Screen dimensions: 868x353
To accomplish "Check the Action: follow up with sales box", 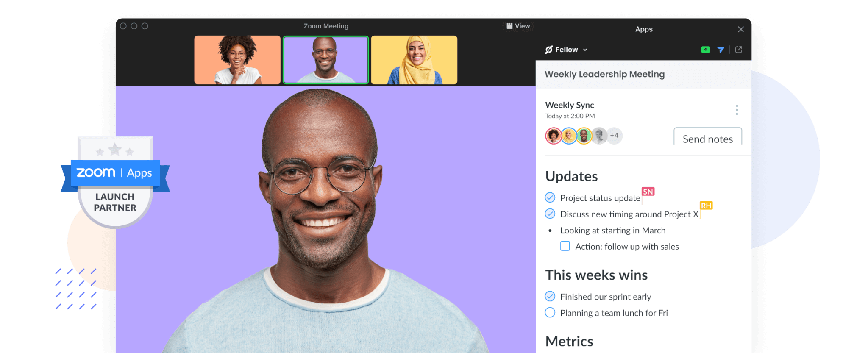I will pyautogui.click(x=565, y=246).
